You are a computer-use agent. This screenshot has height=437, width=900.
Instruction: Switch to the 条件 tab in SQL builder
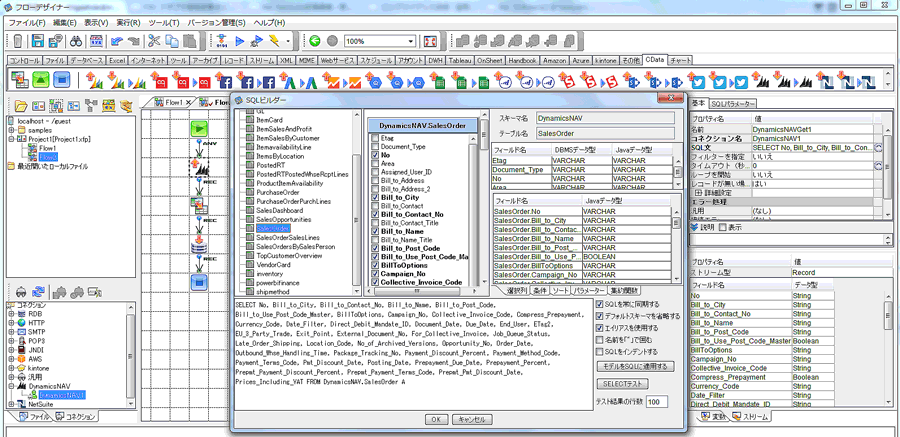(x=539, y=291)
